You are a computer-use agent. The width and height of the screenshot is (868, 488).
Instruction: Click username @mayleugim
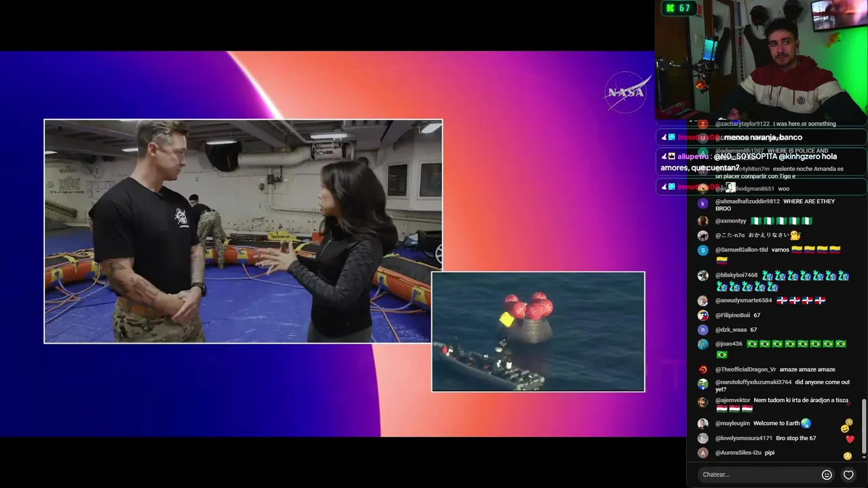(x=732, y=424)
